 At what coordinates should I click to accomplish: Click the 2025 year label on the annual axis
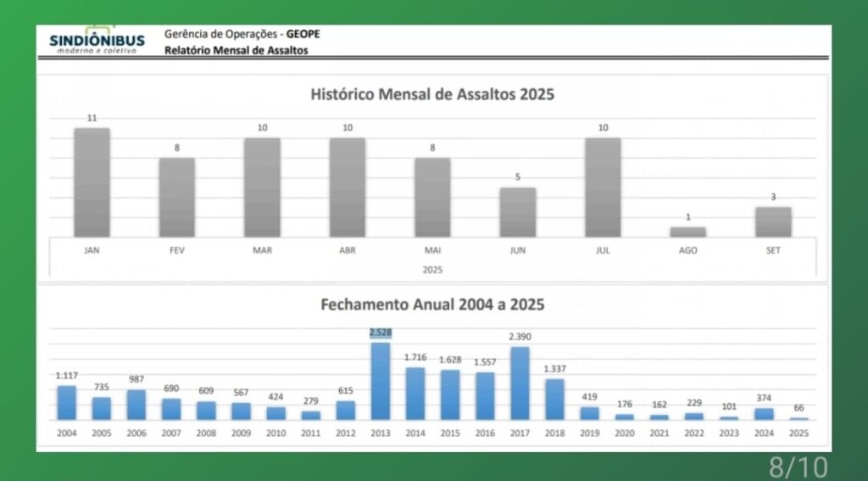pyautogui.click(x=798, y=432)
